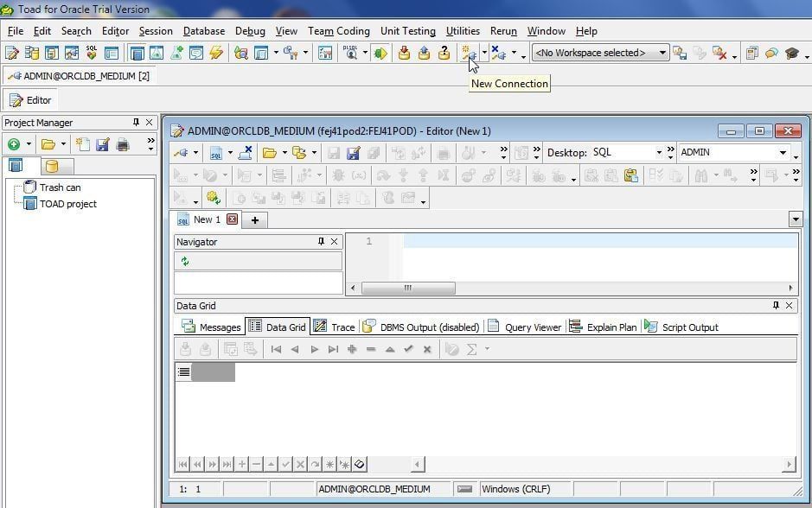
Task: Close the Navigator panel
Action: click(334, 241)
